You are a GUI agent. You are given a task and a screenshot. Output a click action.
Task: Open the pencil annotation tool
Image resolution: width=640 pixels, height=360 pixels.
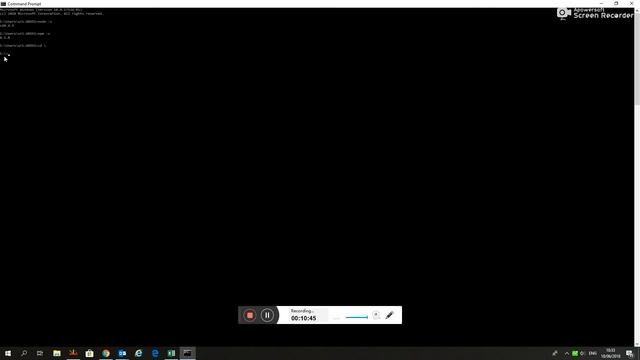[389, 315]
